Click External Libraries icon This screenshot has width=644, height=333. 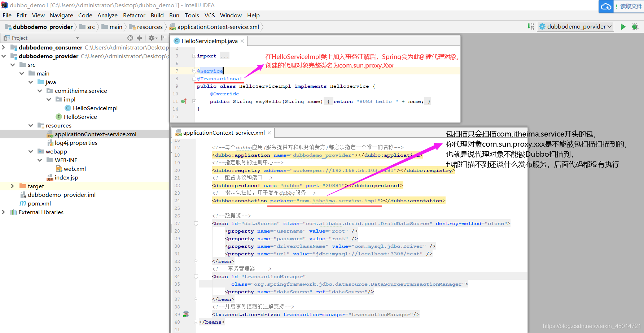click(14, 212)
